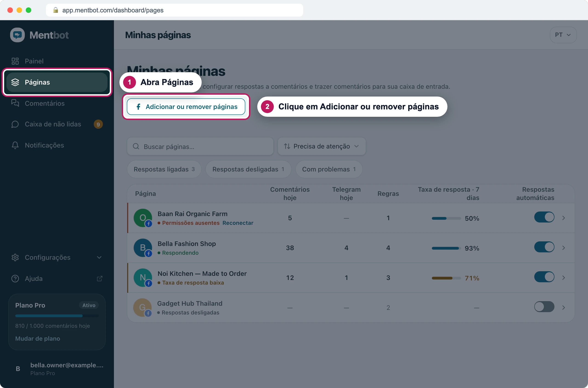The image size is (588, 388).
Task: Click Reconectar link for Baan Rai
Action: 238,223
